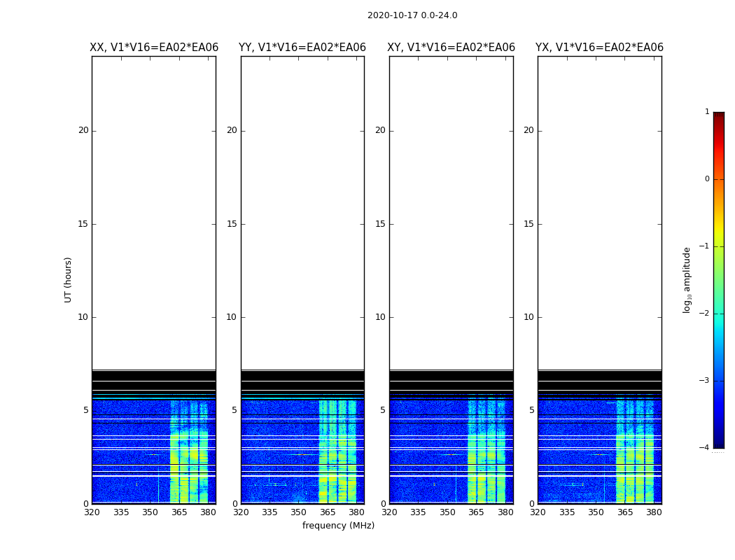Click the green middle of the colorbar

coord(719,281)
